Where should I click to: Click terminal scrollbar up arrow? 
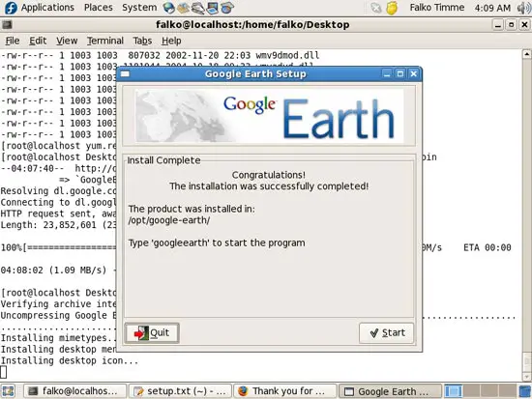(x=526, y=54)
